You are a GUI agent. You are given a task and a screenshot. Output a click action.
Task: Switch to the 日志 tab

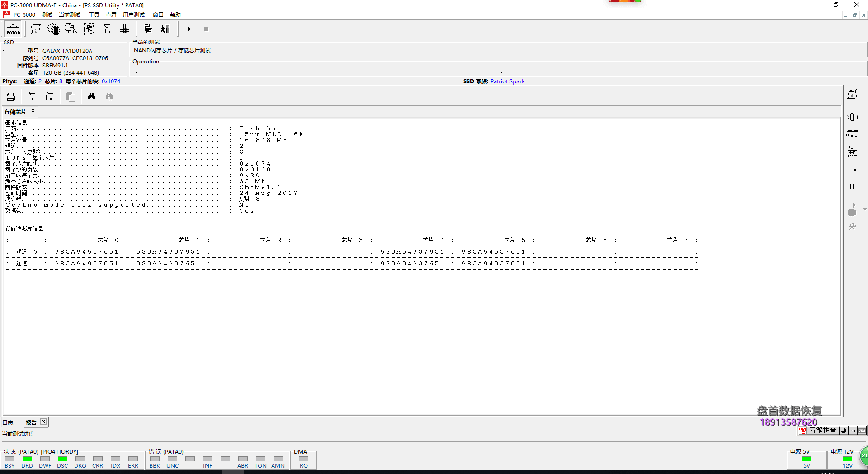[x=8, y=422]
